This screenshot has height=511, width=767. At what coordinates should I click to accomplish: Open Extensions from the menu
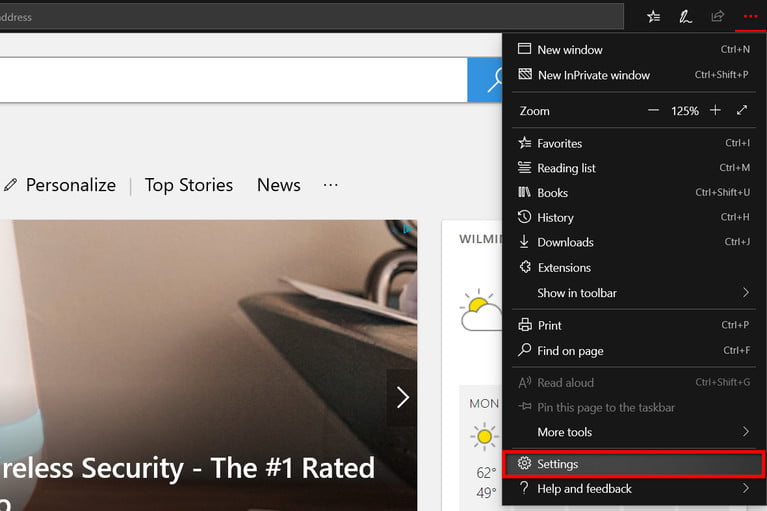click(x=633, y=267)
